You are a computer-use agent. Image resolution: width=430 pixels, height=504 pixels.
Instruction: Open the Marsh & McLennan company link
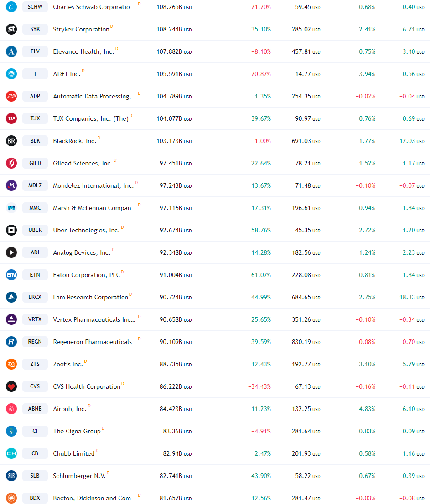pyautogui.click(x=94, y=208)
